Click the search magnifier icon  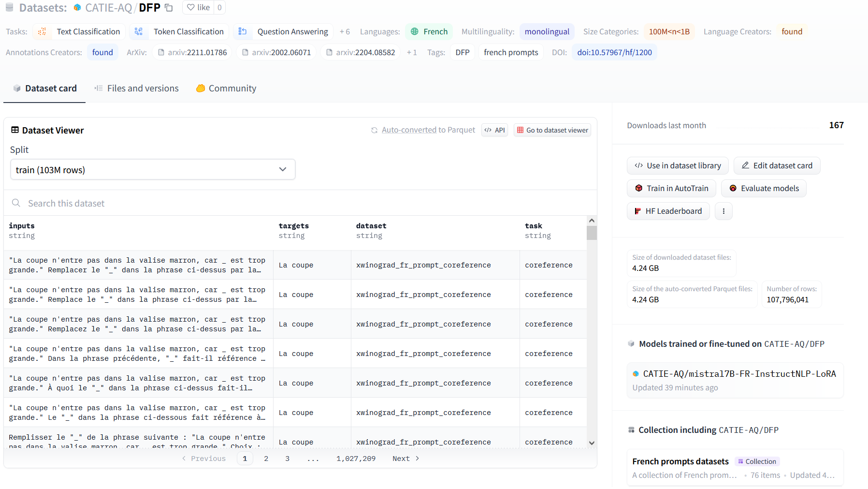click(16, 203)
